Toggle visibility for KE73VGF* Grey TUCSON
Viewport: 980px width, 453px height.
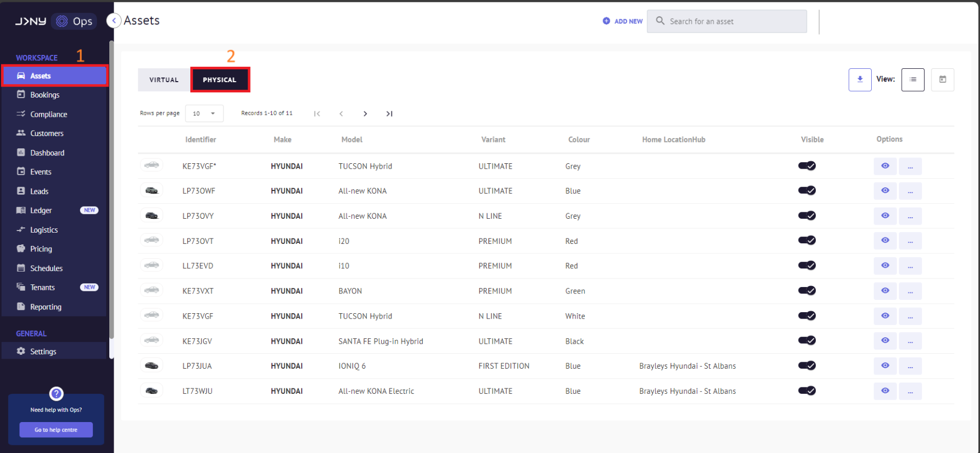click(x=807, y=166)
